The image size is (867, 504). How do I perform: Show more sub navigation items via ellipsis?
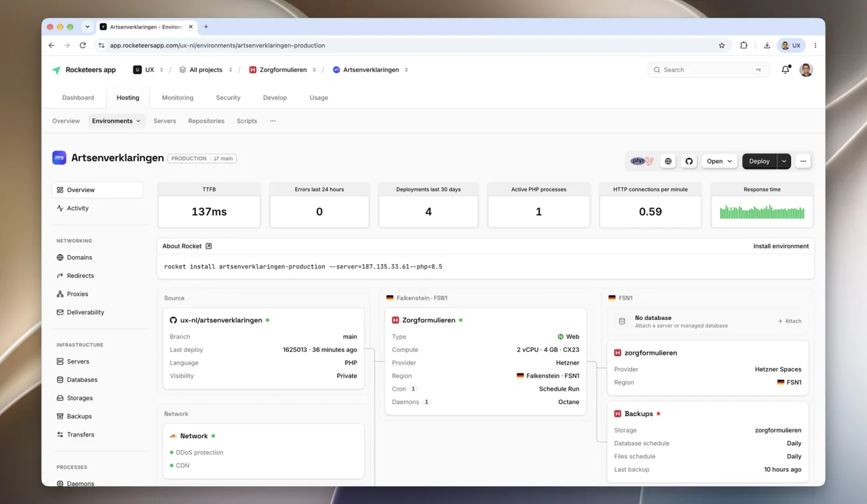tap(273, 121)
